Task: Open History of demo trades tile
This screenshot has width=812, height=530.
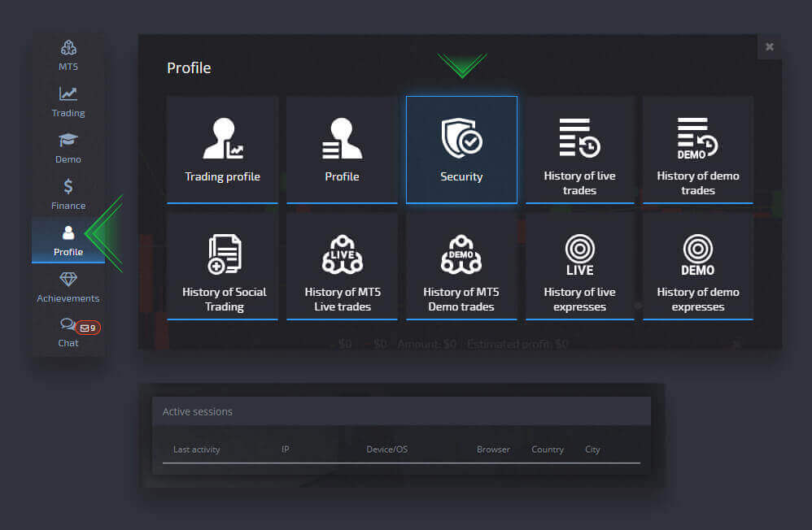Action: pos(698,150)
